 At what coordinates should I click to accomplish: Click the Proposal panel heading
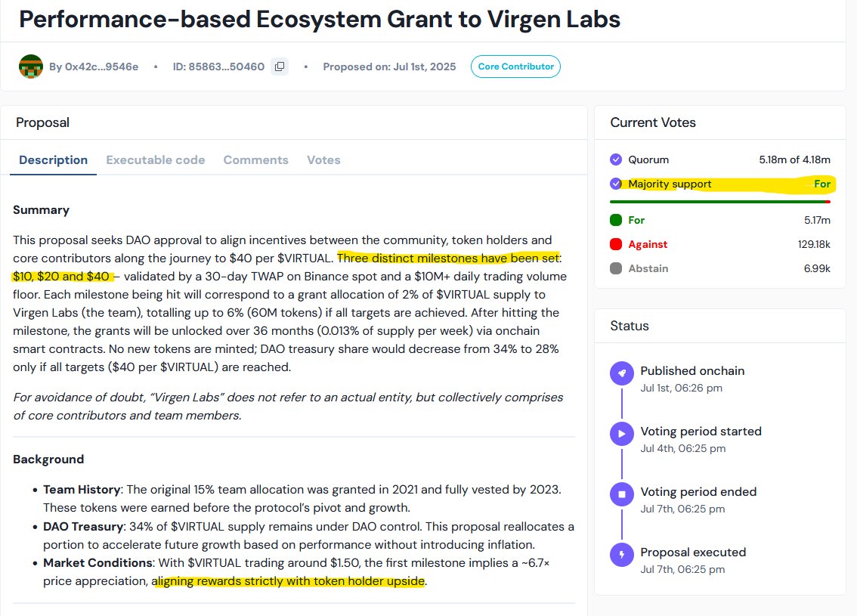(x=42, y=122)
